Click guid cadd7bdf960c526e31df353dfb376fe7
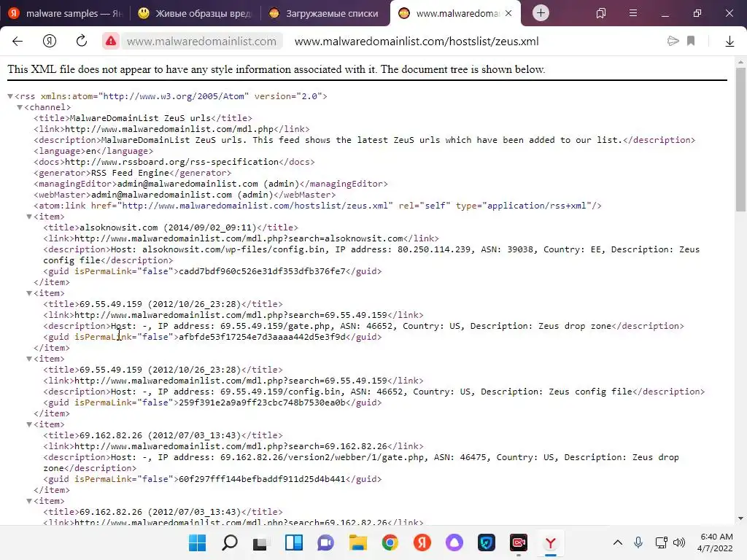 pyautogui.click(x=262, y=271)
